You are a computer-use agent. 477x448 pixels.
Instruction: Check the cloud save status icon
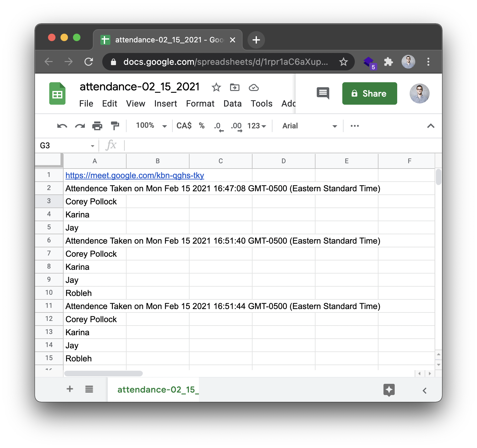(253, 88)
